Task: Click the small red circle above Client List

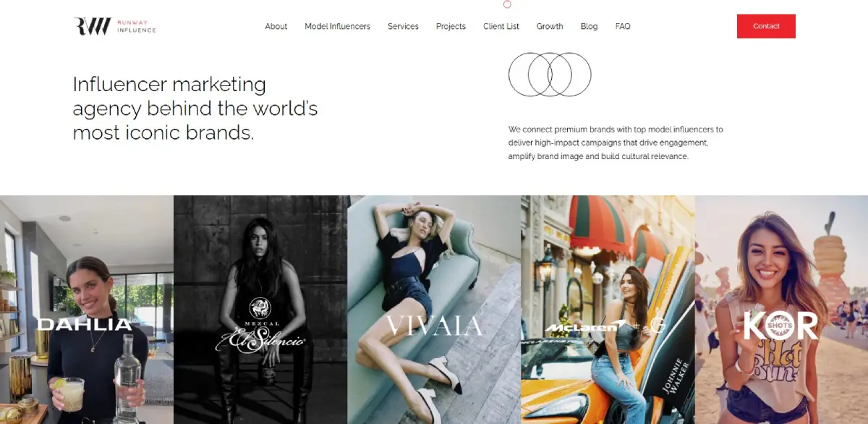Action: click(x=507, y=4)
